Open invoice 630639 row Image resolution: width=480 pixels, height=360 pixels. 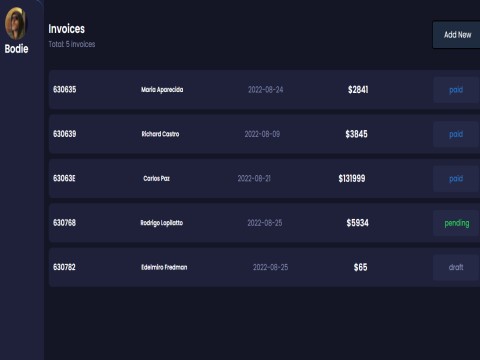(x=264, y=134)
